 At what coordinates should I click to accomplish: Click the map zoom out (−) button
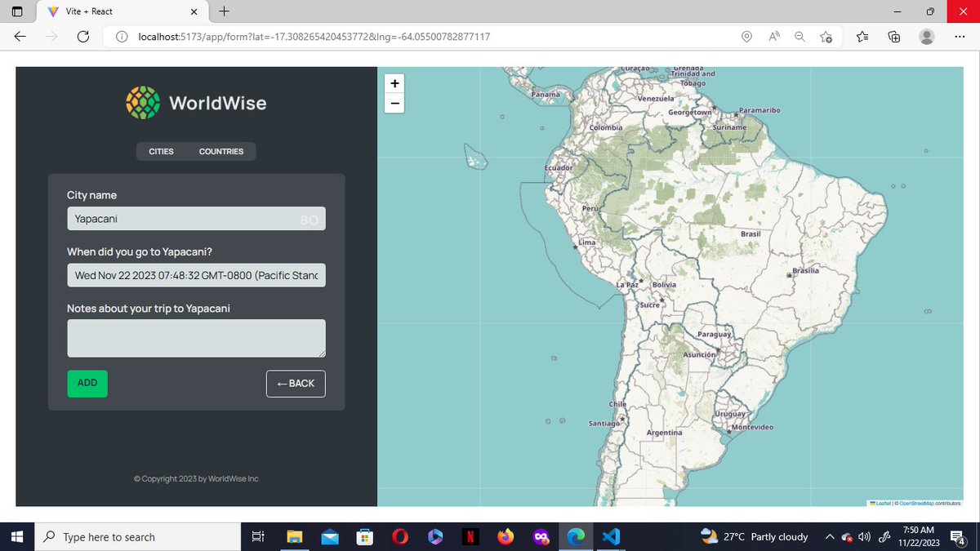pos(394,103)
